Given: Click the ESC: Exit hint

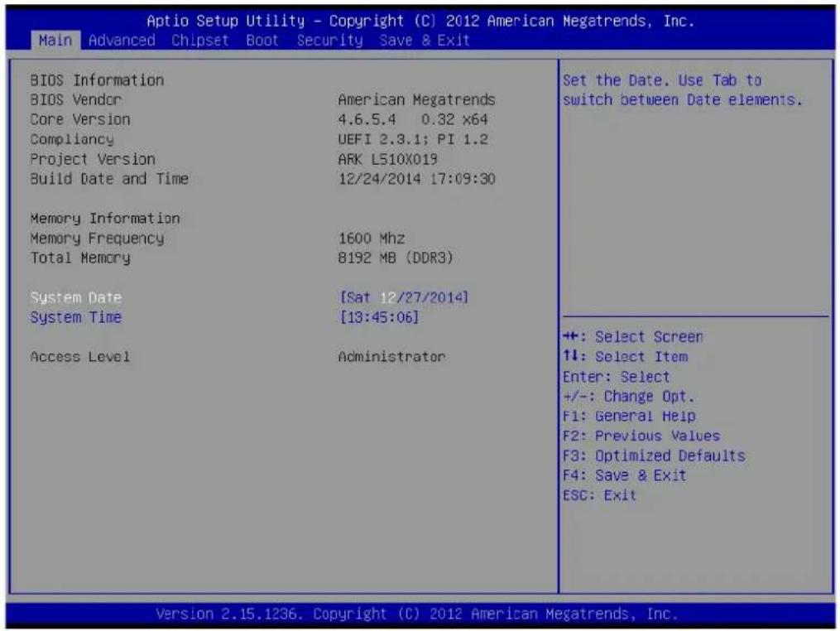Looking at the screenshot, I should pos(599,495).
